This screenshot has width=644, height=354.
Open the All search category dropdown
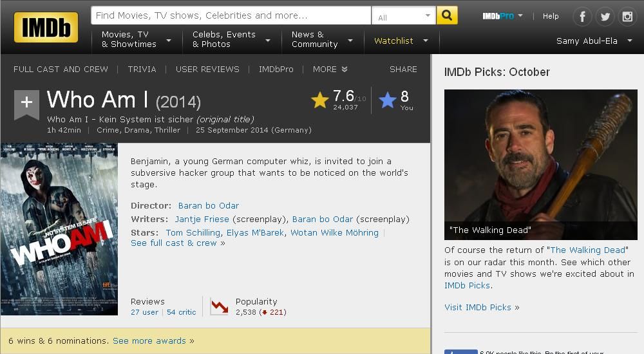pyautogui.click(x=404, y=15)
